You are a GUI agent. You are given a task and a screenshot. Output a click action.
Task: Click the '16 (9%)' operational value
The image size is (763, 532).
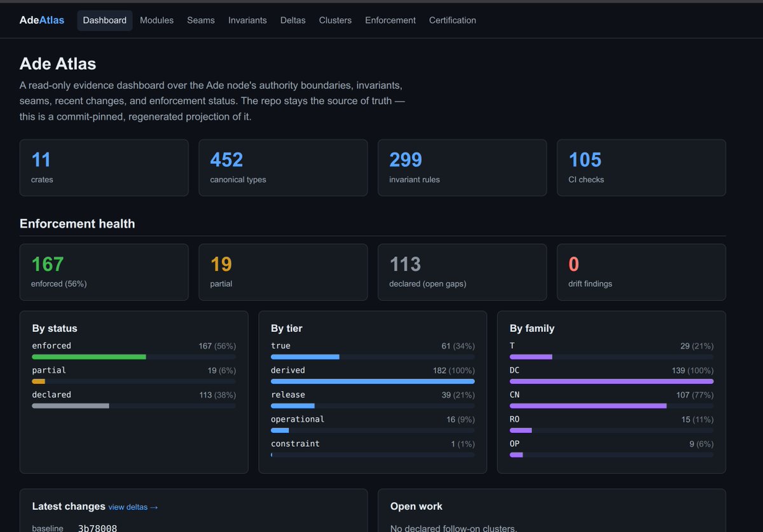tap(460, 419)
